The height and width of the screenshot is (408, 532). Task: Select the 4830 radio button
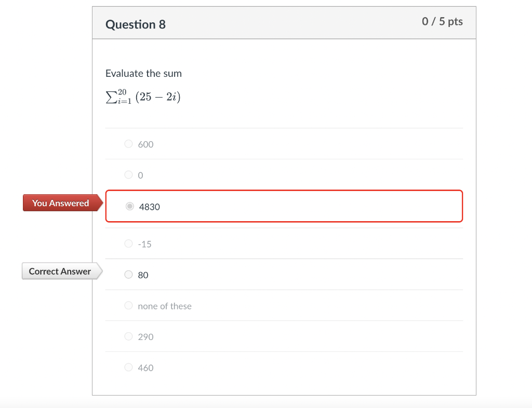130,207
